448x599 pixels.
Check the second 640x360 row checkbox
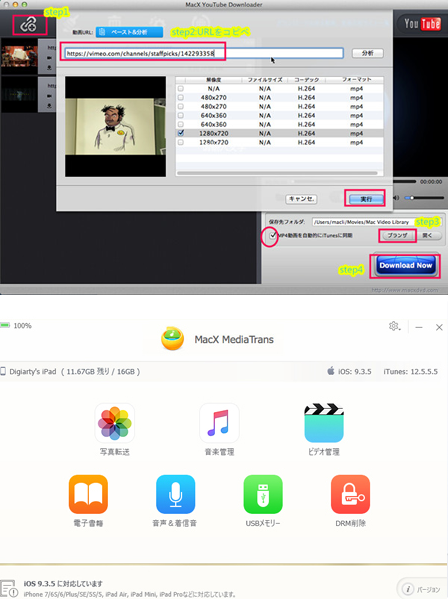[181, 125]
